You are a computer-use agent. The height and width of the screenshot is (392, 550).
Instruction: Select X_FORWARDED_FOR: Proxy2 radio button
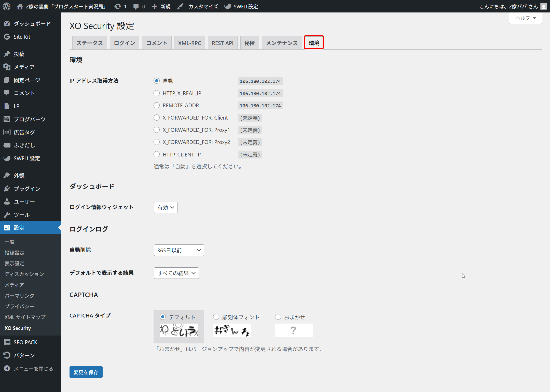pos(157,142)
